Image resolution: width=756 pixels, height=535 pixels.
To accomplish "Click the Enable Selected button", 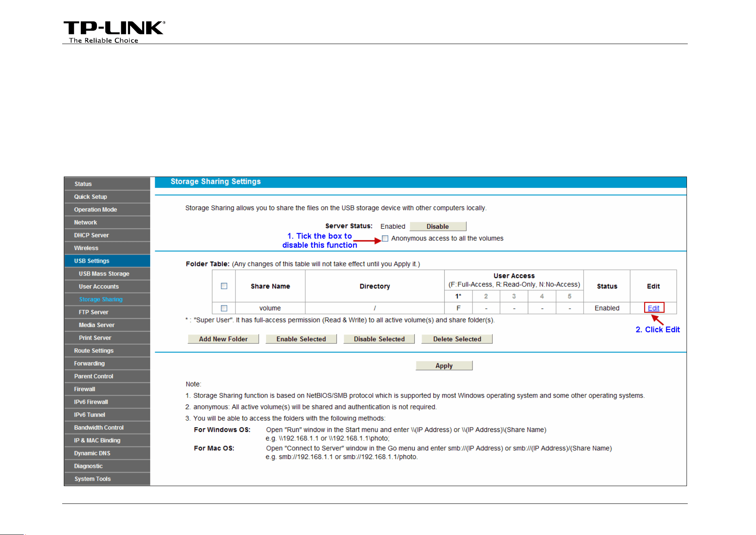I will click(301, 339).
